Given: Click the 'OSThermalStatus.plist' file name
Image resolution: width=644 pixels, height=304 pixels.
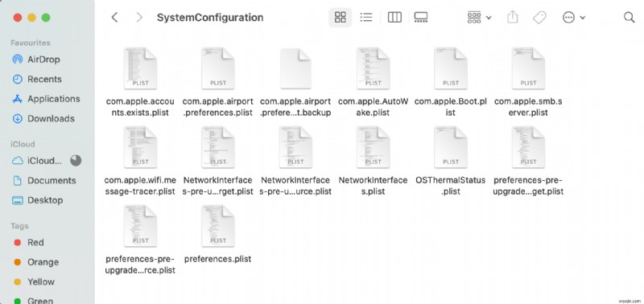Looking at the screenshot, I should (x=451, y=186).
